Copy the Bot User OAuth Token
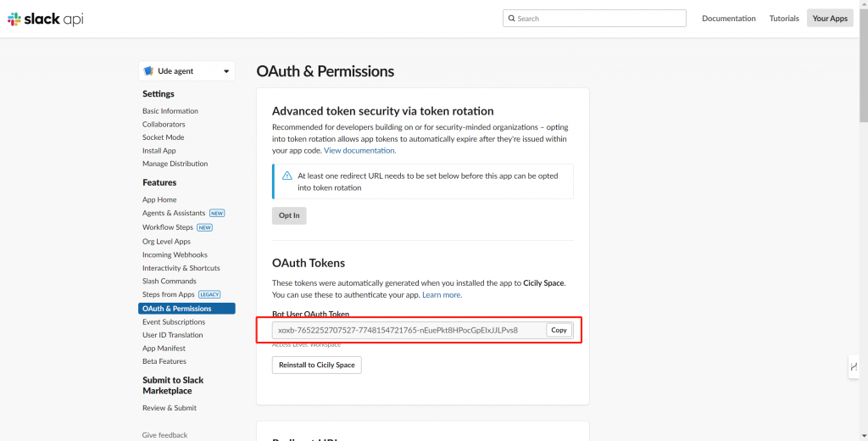 click(x=559, y=330)
